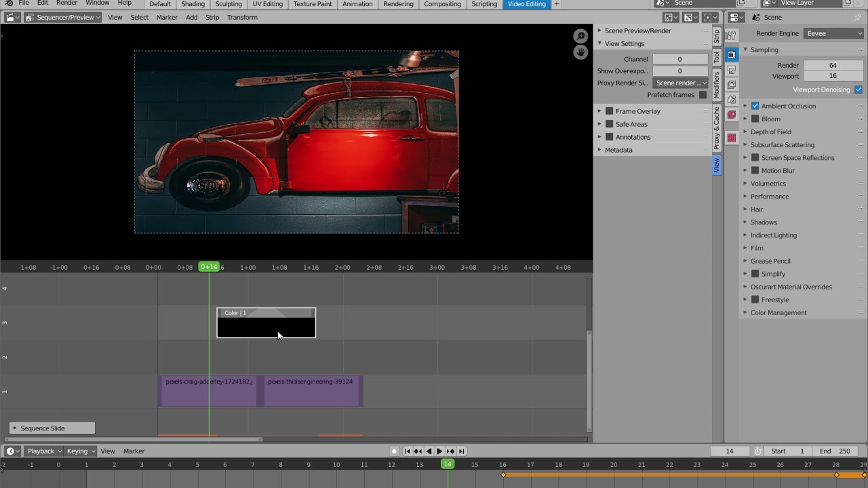This screenshot has width=868, height=488.
Task: Click the Blender logo menu icon
Action: (x=9, y=3)
